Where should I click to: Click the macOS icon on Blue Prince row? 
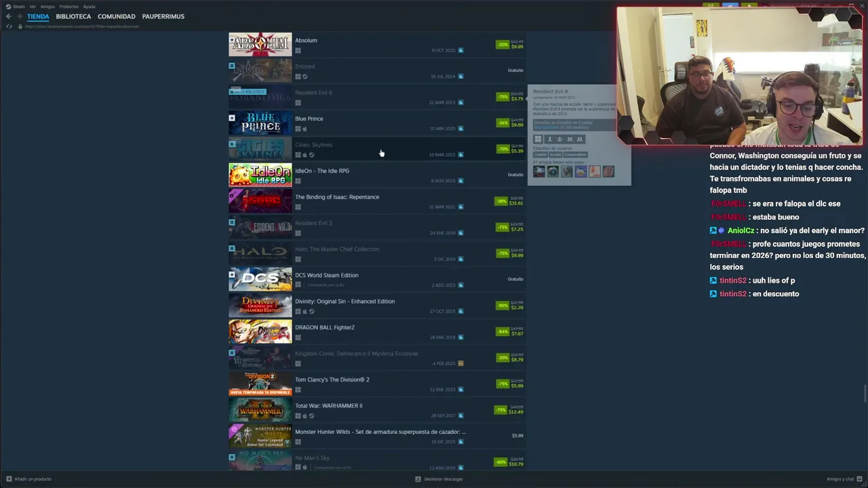(x=304, y=129)
